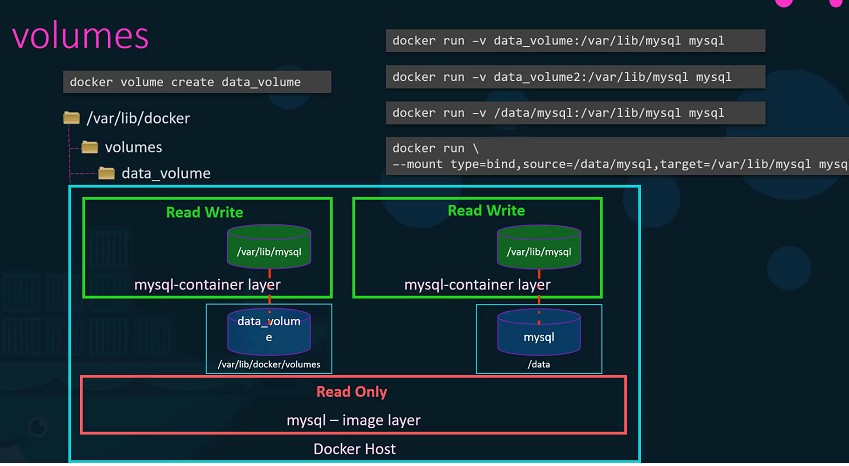The height and width of the screenshot is (466, 849).
Task: Click the green /var/lib/mysql cylinder linked to data_volume
Action: pyautogui.click(x=269, y=246)
